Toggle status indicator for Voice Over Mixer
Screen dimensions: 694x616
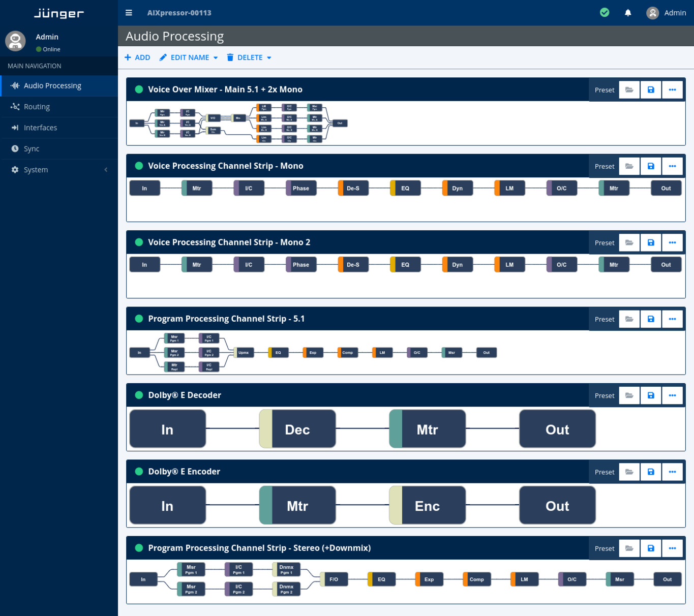(138, 89)
